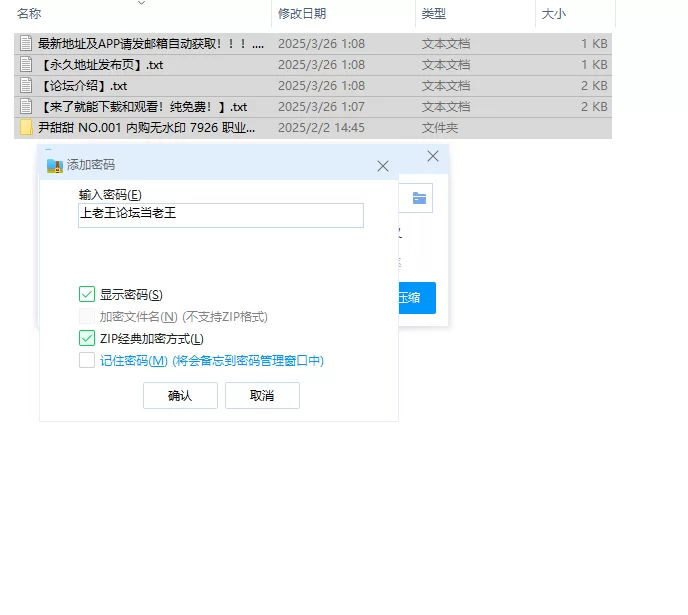Close the 添加密码 dialog
This screenshot has width=688, height=615.
click(x=382, y=166)
